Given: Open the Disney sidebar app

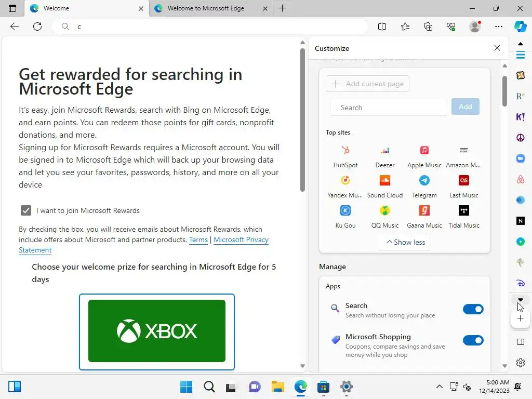Looking at the screenshot, I should (520, 283).
